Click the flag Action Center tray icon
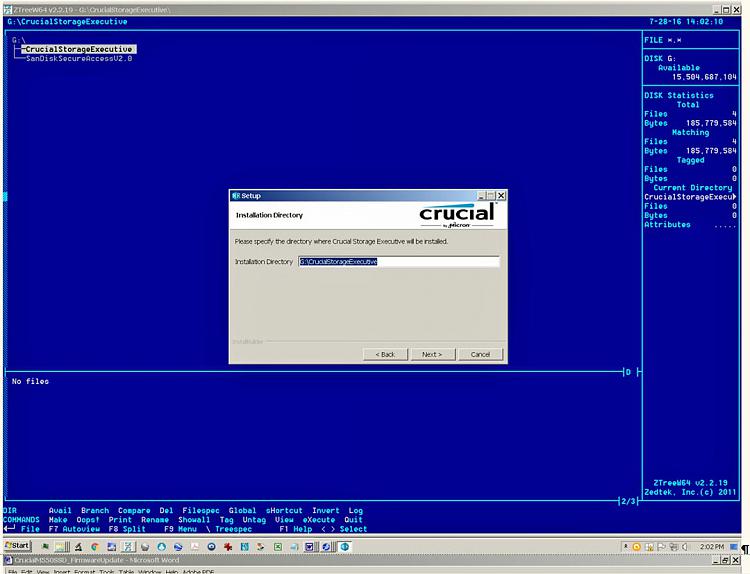 tap(662, 546)
